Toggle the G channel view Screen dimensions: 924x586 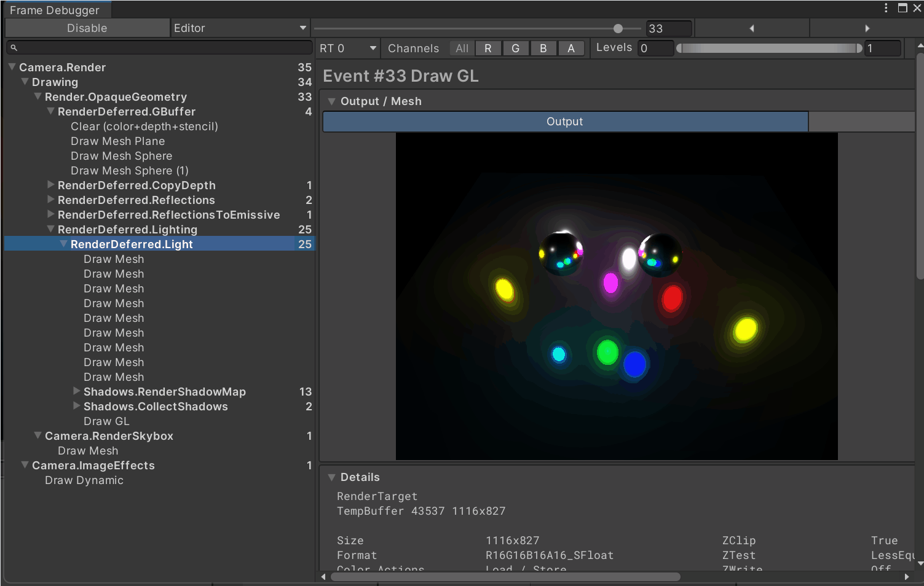point(515,49)
